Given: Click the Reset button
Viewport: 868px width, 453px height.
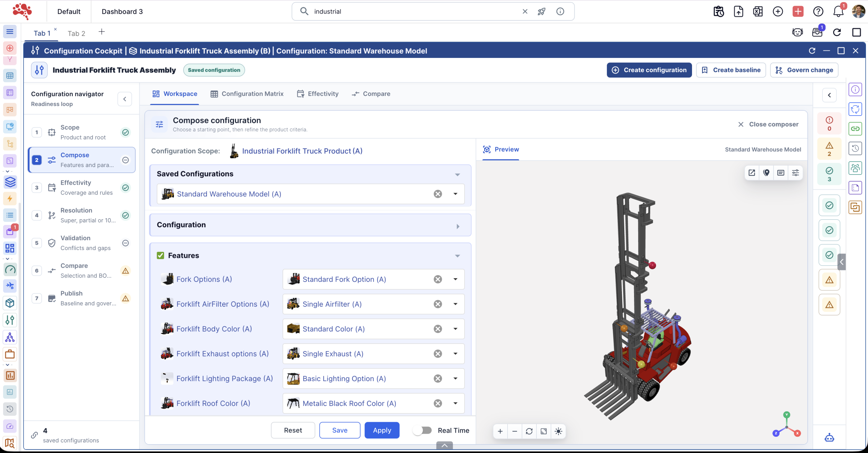Looking at the screenshot, I should (293, 430).
